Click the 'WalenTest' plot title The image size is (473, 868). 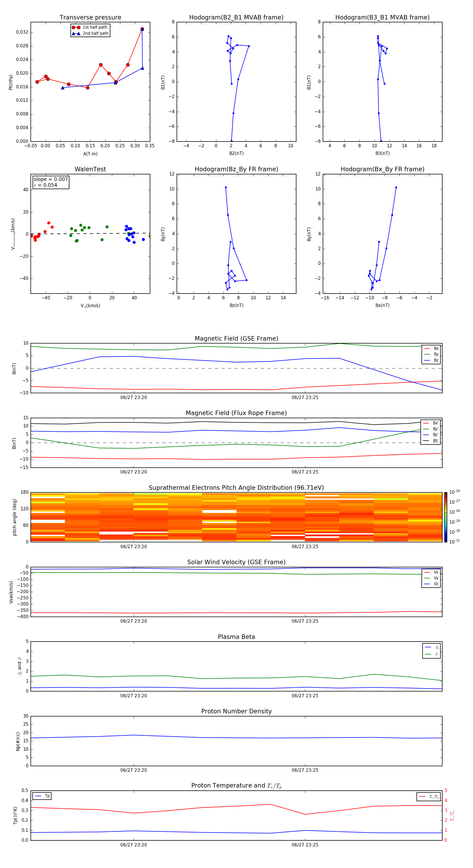tap(90, 169)
